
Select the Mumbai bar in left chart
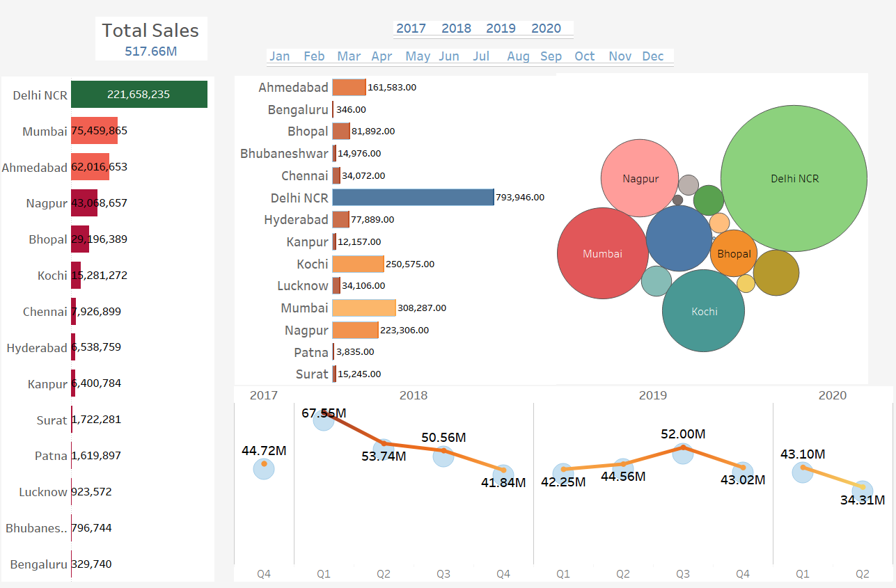pyautogui.click(x=94, y=131)
